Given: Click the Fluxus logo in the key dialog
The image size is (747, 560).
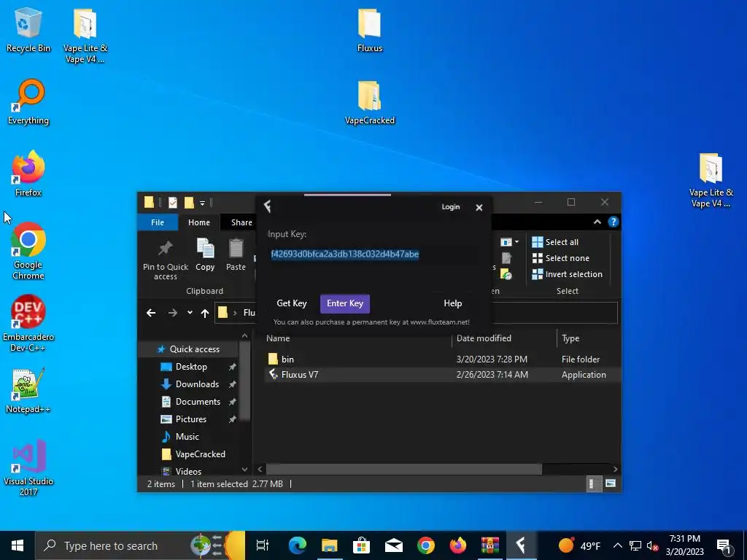Looking at the screenshot, I should (267, 206).
